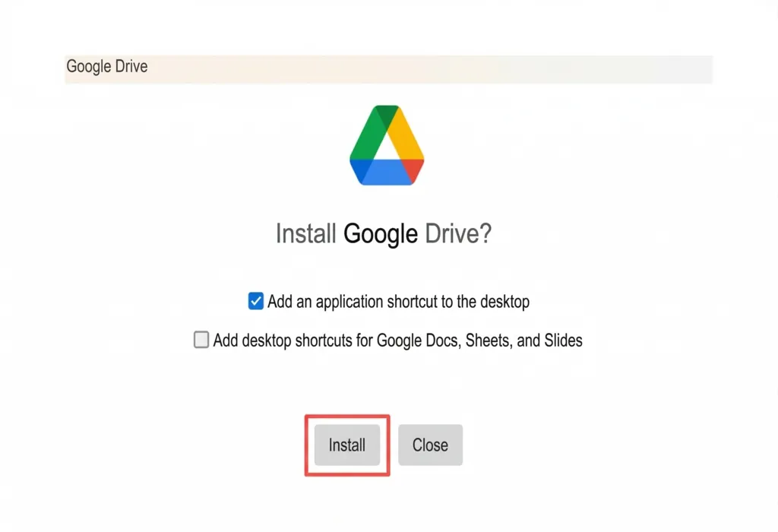Click the 'Google Drive' title bar text
Viewport: 778px width, 532px height.
[x=107, y=66]
